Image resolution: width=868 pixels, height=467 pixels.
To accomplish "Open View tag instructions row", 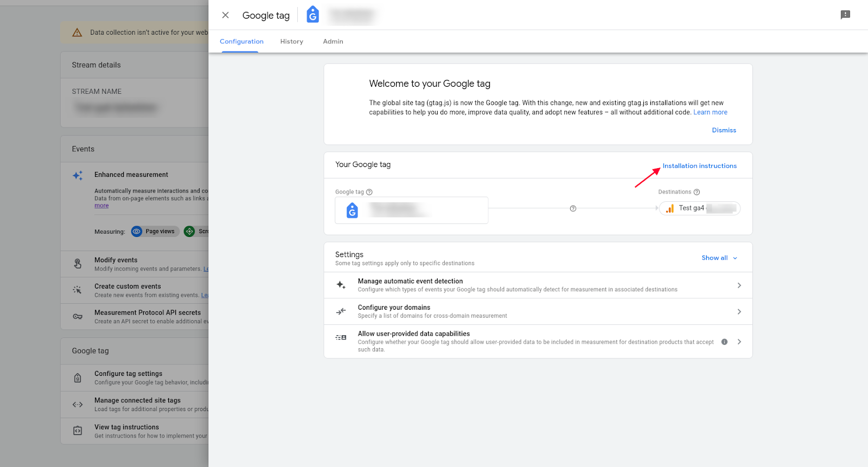I will (x=135, y=431).
